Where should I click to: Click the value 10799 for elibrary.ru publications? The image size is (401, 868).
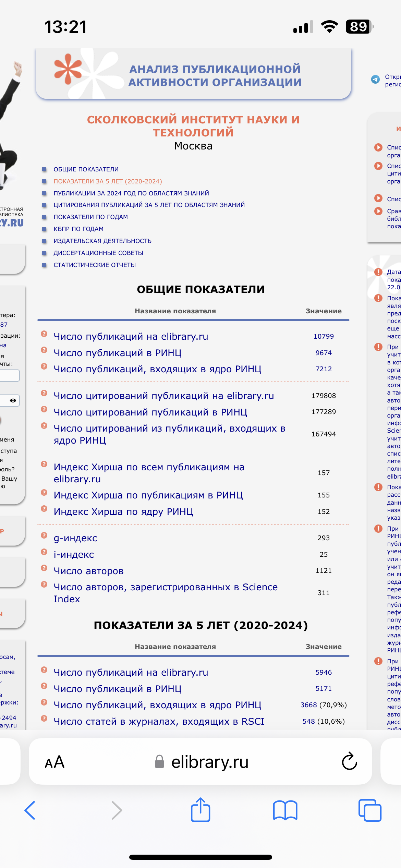point(324,336)
